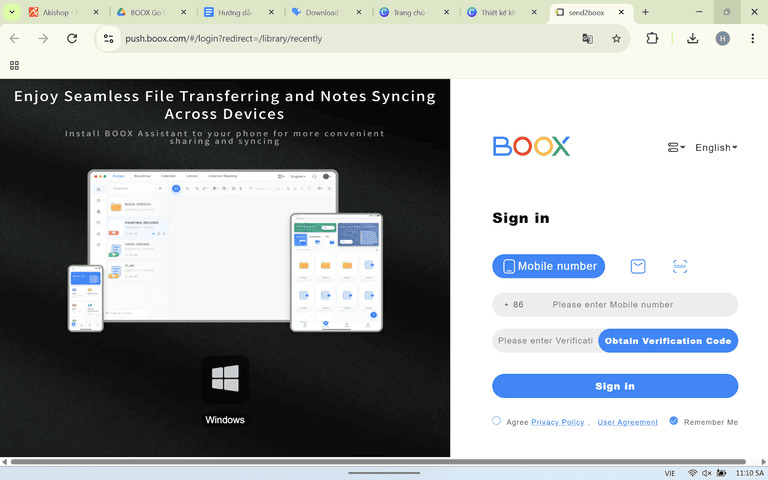Open the browser Downloads panel
The image size is (768, 480).
click(693, 38)
